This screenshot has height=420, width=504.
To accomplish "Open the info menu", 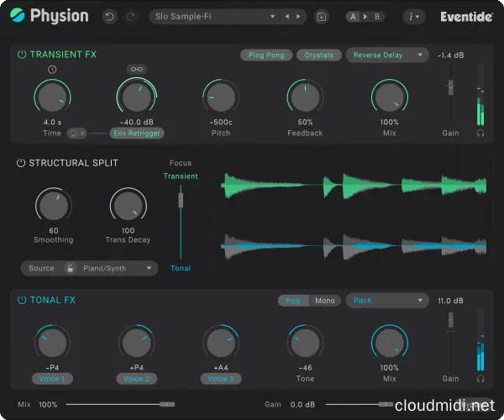I will [413, 17].
